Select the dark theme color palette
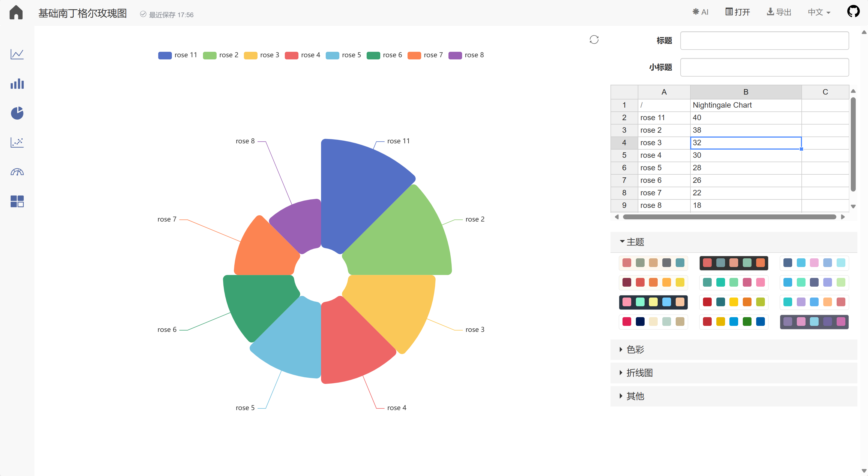The height and width of the screenshot is (476, 868). tap(734, 263)
